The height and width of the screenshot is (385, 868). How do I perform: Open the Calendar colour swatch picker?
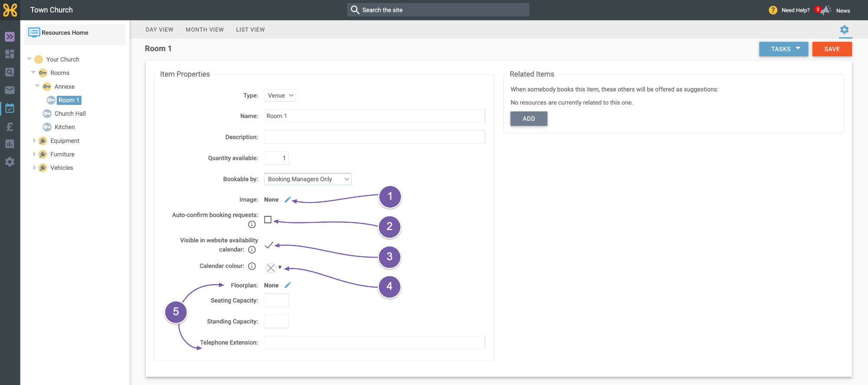(x=273, y=268)
